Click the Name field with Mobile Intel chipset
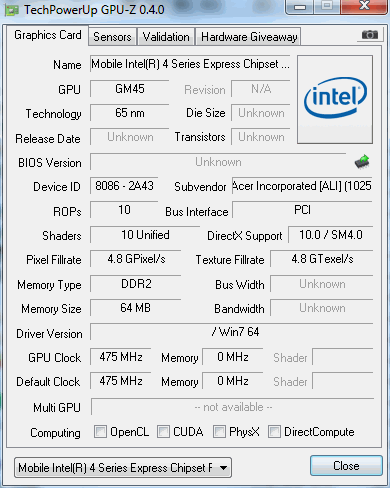 [x=190, y=64]
